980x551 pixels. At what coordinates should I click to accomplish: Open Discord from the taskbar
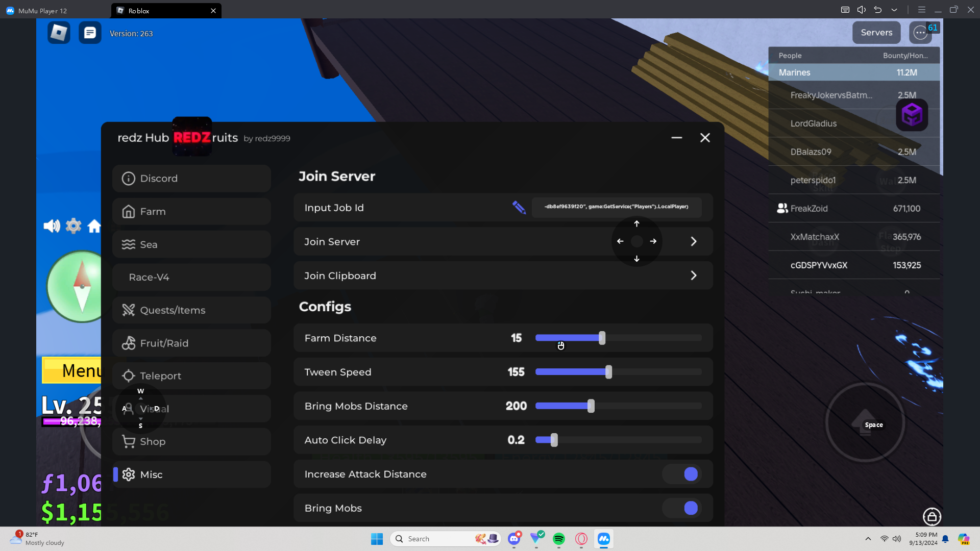tap(514, 539)
